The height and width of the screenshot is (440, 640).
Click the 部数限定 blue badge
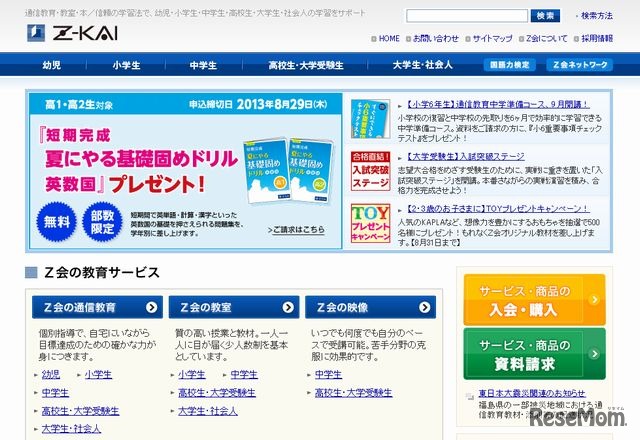[x=102, y=222]
